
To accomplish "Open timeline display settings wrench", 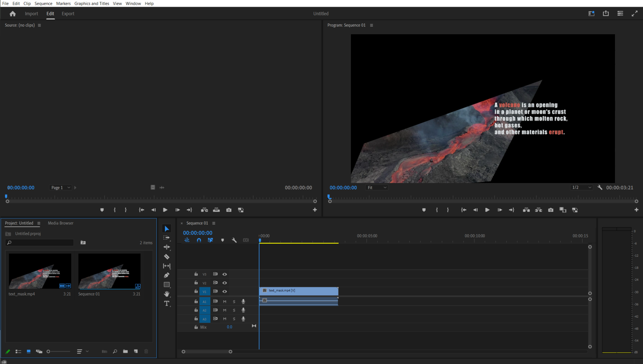I will (234, 240).
